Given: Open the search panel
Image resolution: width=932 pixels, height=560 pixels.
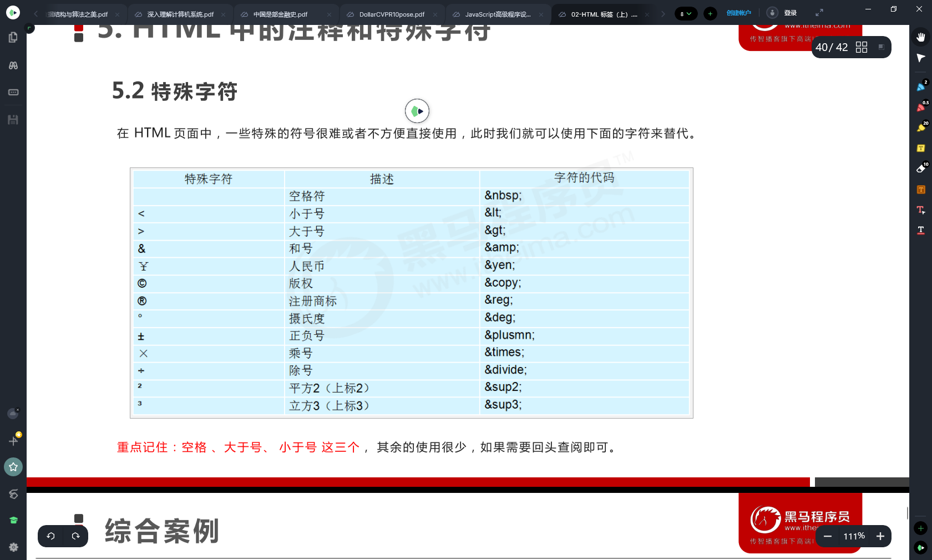Looking at the screenshot, I should (13, 65).
